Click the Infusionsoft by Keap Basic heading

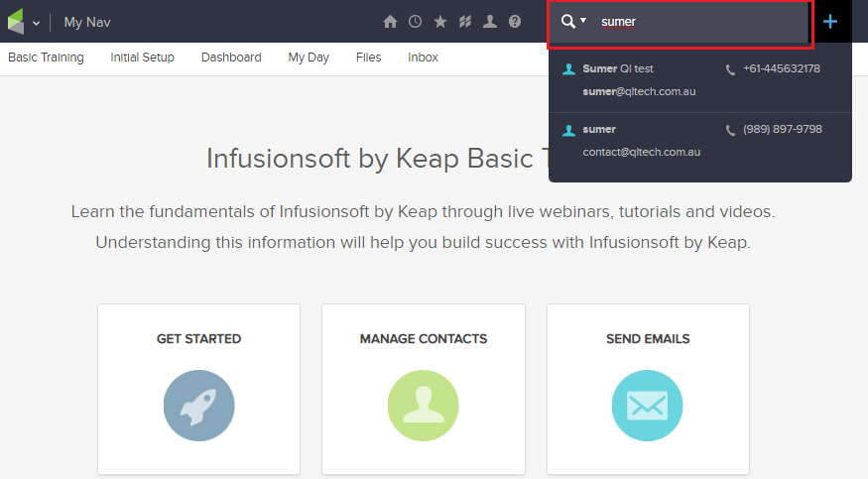[377, 159]
